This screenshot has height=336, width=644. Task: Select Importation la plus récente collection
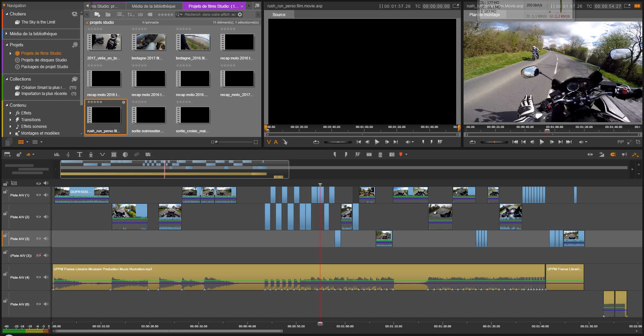click(x=44, y=94)
